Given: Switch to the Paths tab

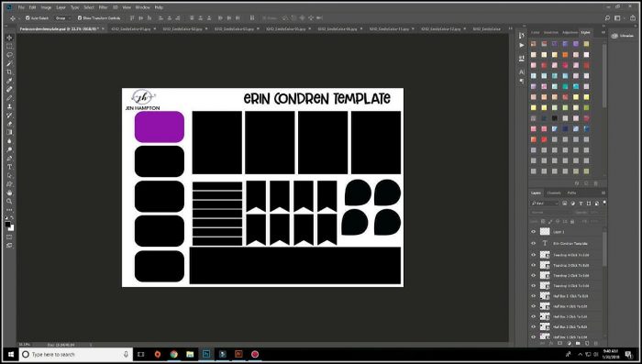Looking at the screenshot, I should [571, 193].
